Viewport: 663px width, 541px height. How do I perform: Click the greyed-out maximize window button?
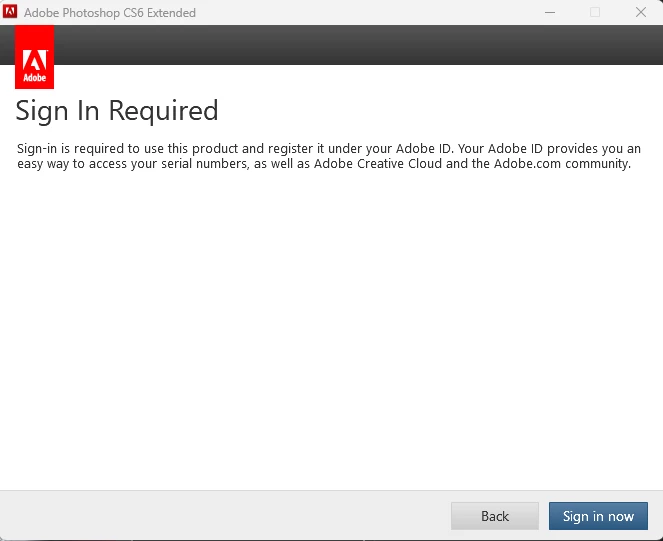tap(595, 12)
